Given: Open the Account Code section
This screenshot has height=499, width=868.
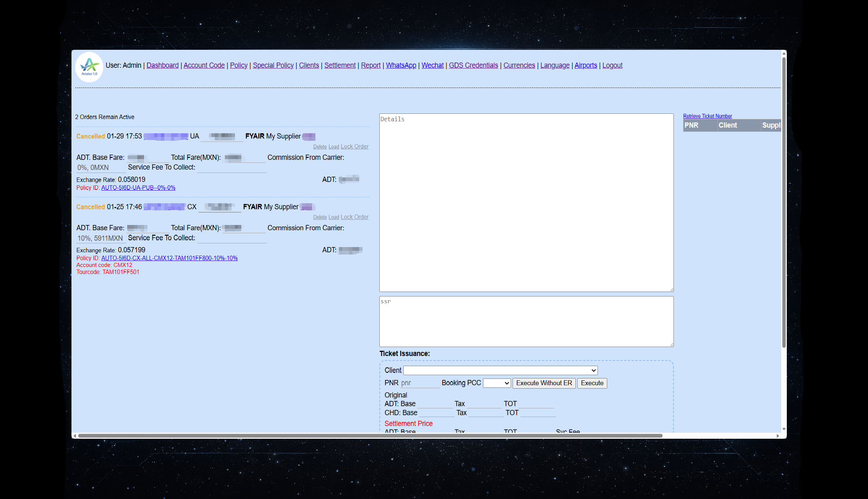Looking at the screenshot, I should click(x=204, y=65).
